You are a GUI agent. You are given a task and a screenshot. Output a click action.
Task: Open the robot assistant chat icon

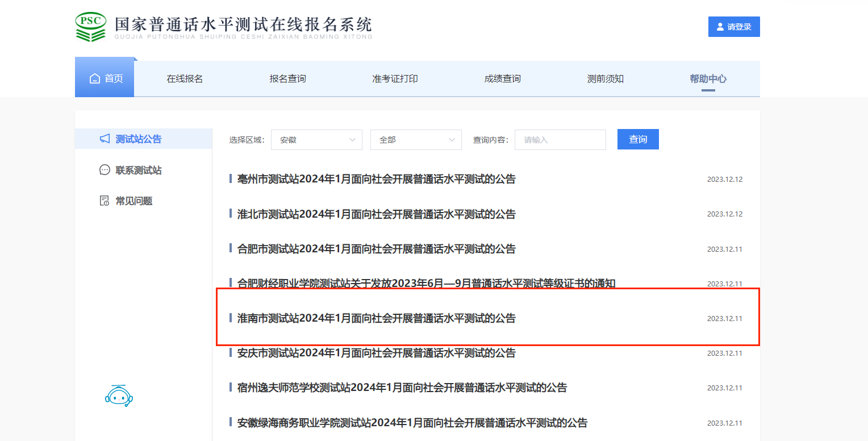(119, 396)
